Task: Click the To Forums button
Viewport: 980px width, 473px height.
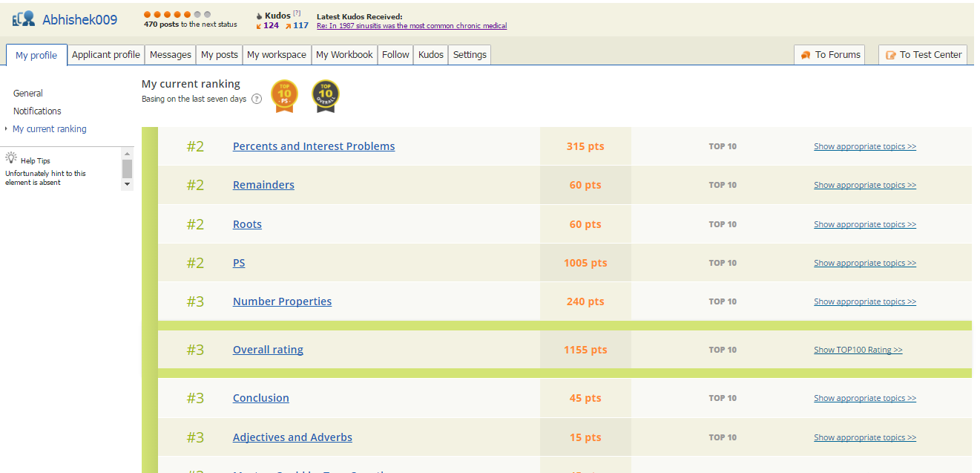Action: coord(830,55)
